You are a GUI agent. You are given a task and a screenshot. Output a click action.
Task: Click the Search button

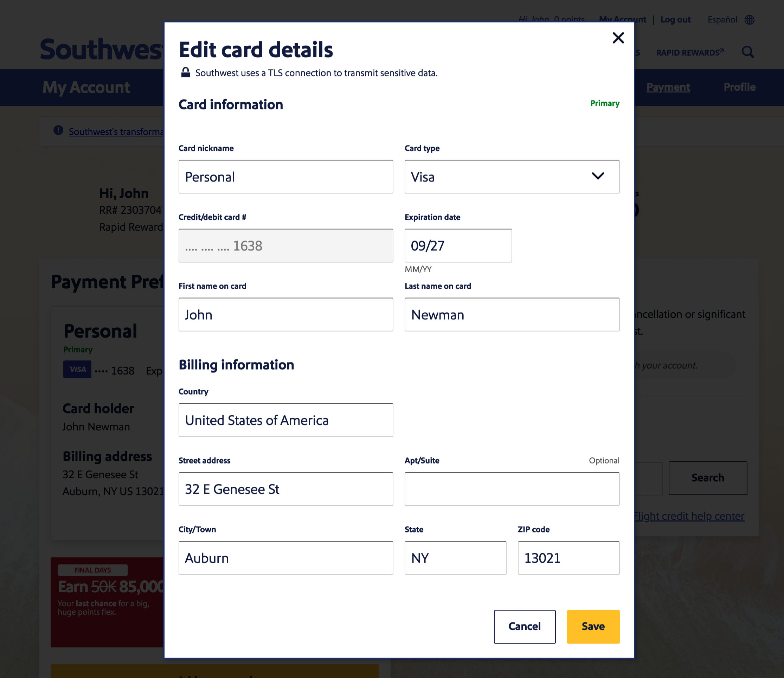(708, 478)
